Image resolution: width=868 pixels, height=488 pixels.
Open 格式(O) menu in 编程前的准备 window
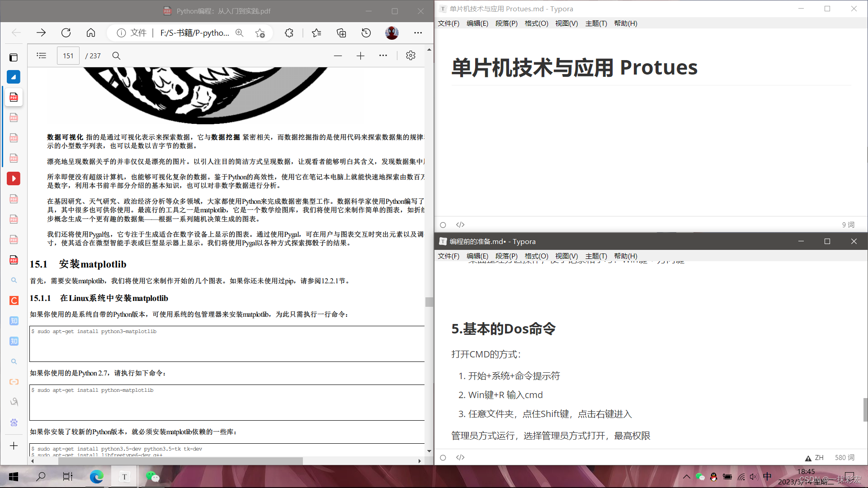tap(536, 256)
